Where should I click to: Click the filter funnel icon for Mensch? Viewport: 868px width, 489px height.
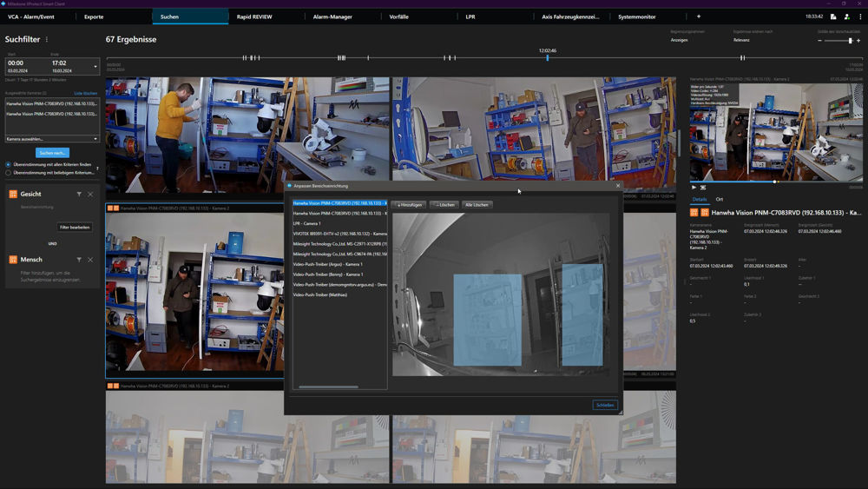(79, 260)
